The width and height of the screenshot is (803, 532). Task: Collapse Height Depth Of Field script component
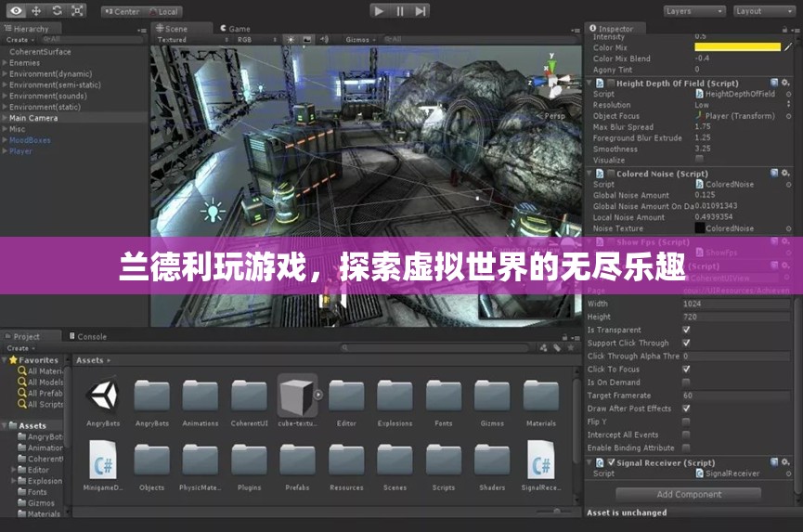(x=589, y=83)
